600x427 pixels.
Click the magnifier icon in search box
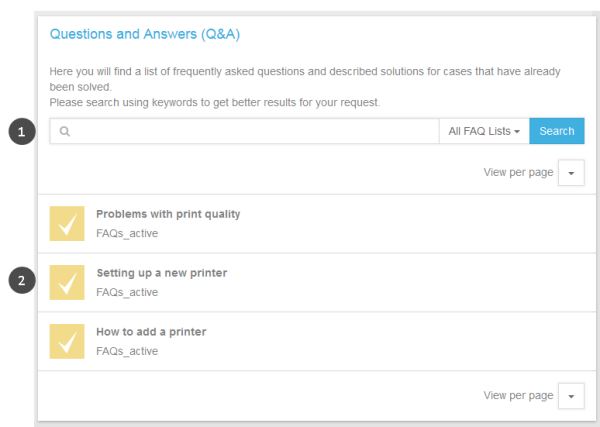click(x=65, y=131)
